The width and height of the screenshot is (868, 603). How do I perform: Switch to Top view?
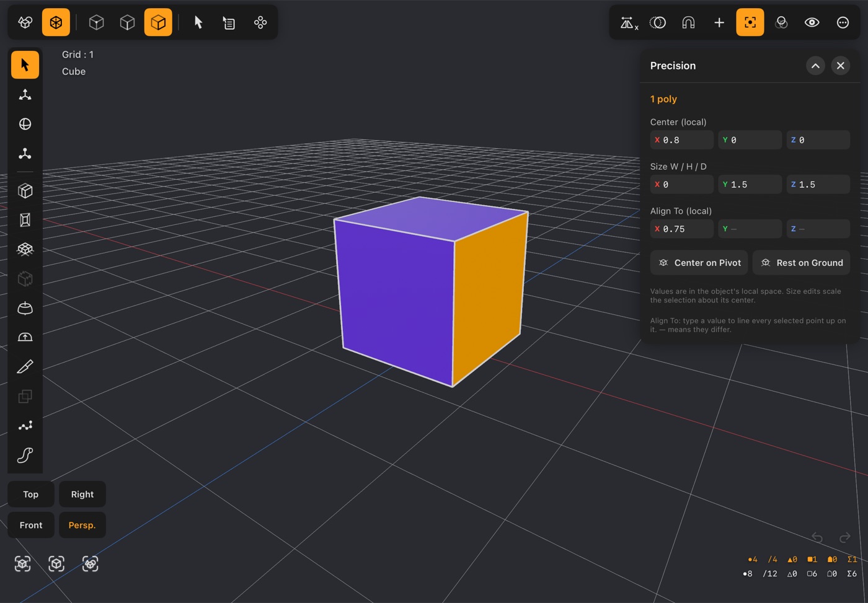[x=30, y=494]
